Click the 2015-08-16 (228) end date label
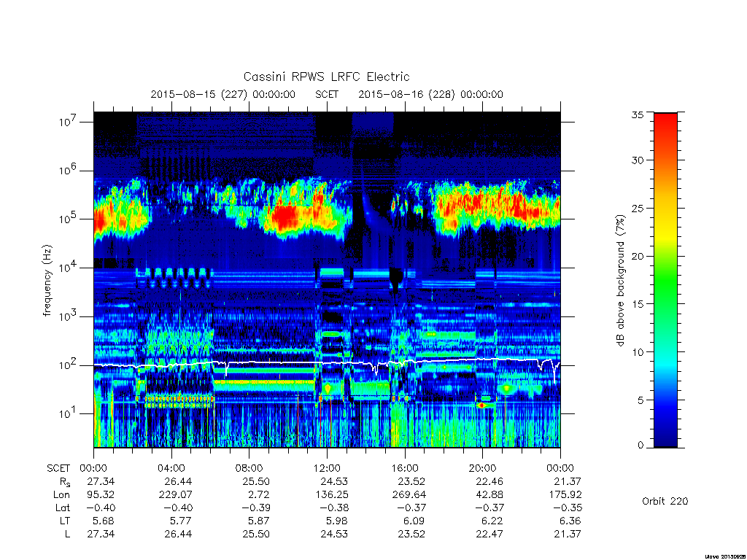747x560 pixels. click(x=430, y=94)
